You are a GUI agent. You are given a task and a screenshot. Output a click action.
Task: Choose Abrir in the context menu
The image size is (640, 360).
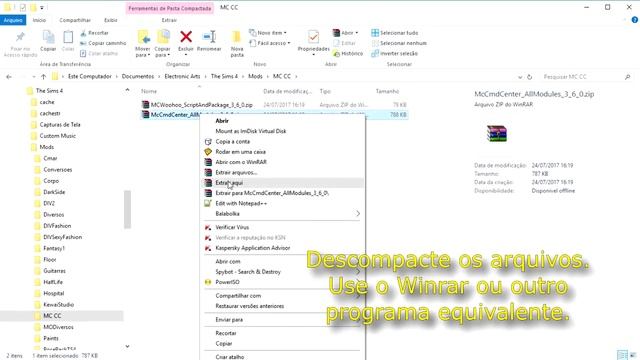(282, 121)
